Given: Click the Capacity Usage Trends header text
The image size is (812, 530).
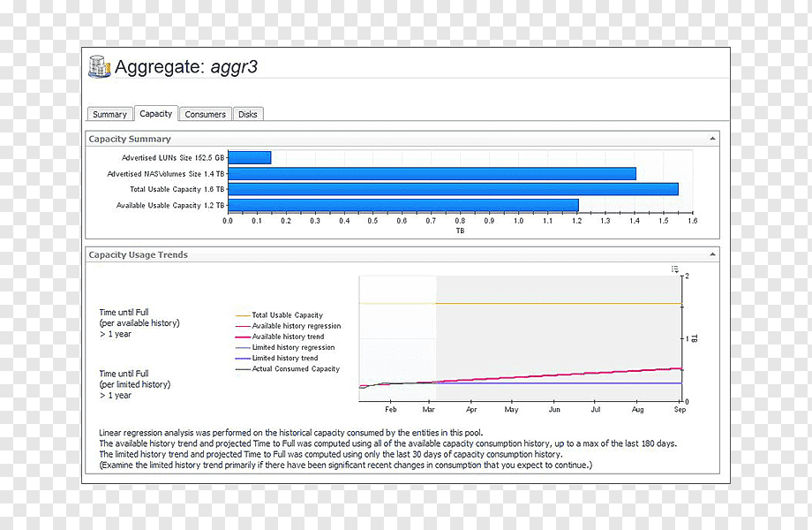Looking at the screenshot, I should [139, 254].
